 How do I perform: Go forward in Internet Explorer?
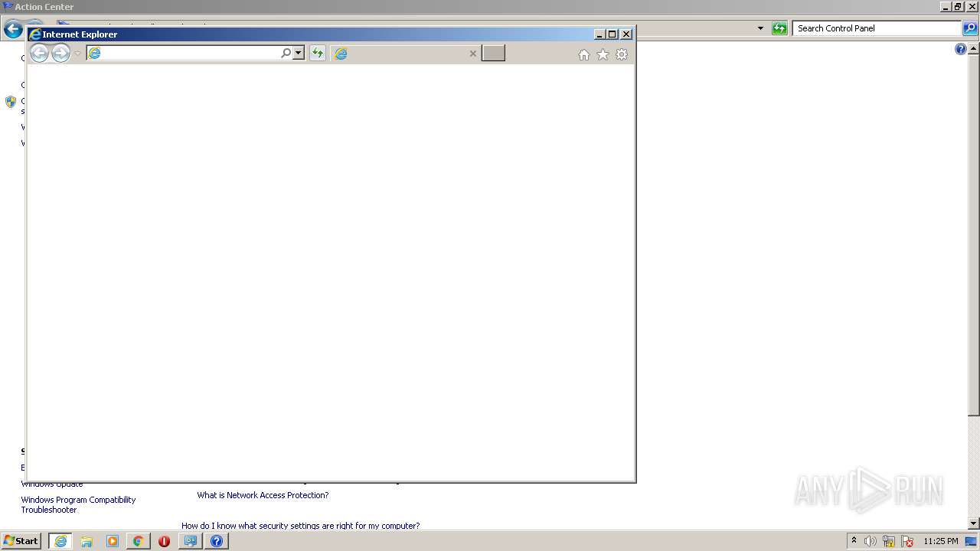[x=60, y=53]
